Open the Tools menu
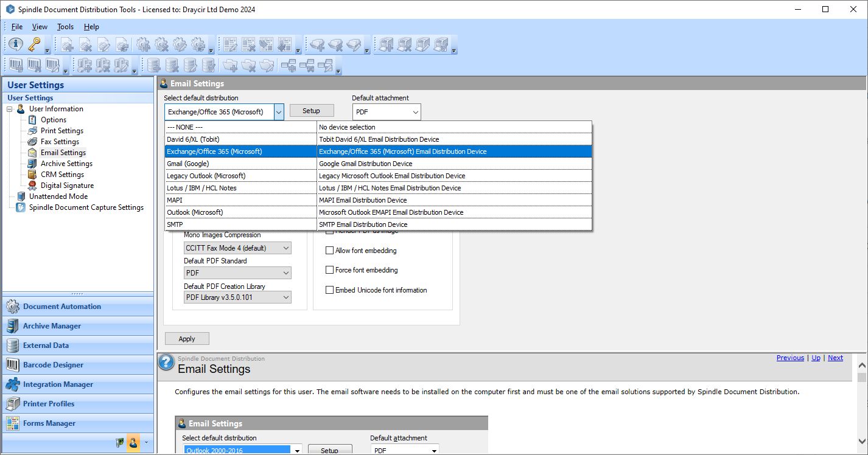The width and height of the screenshot is (868, 455). 65,27
